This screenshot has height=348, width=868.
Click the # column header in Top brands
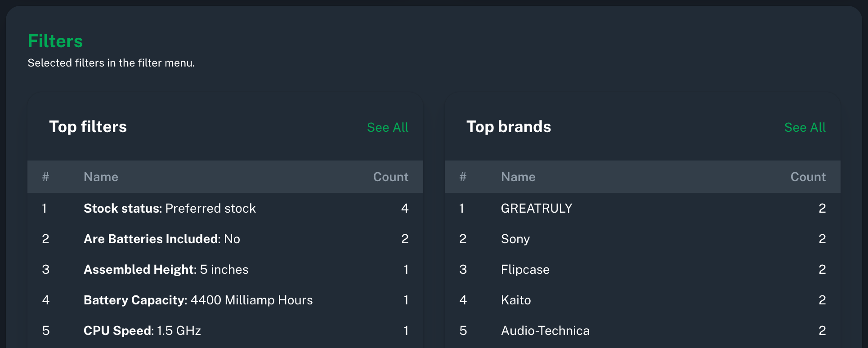click(463, 177)
